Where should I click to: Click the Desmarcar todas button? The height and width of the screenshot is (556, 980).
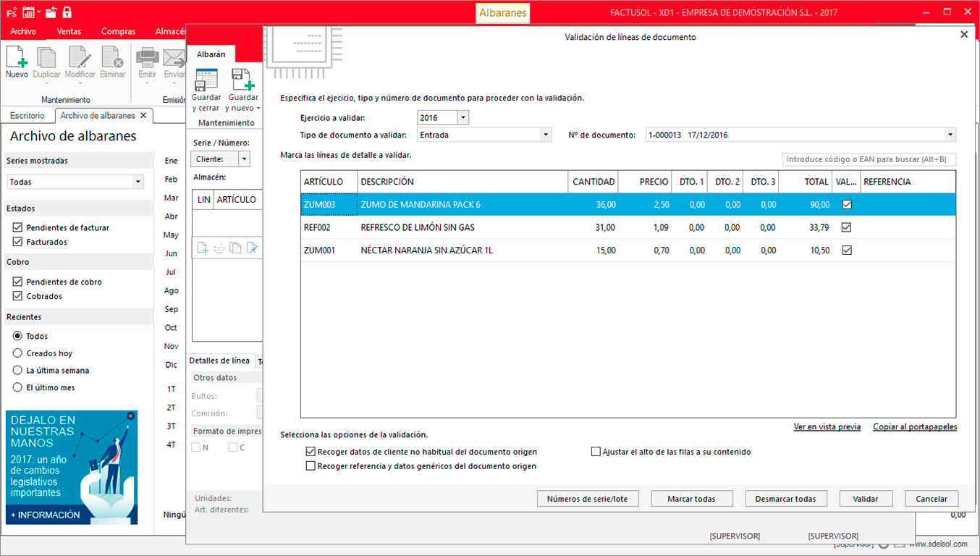point(785,499)
